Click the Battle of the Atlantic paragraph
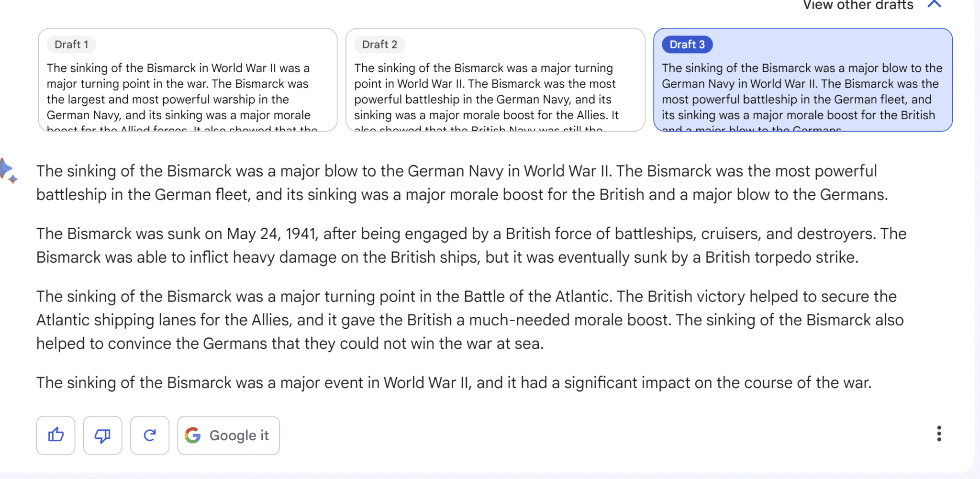 pos(469,320)
